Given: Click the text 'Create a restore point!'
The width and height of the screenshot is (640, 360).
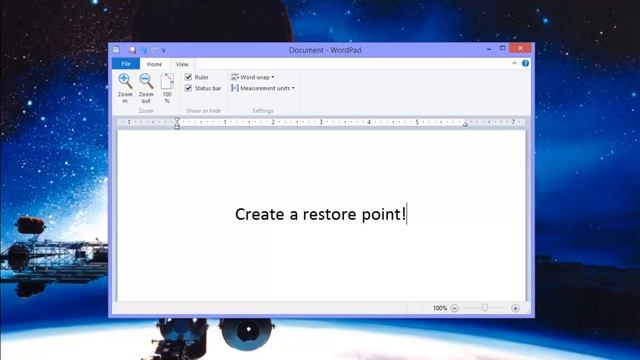Looking at the screenshot, I should click(x=321, y=214).
